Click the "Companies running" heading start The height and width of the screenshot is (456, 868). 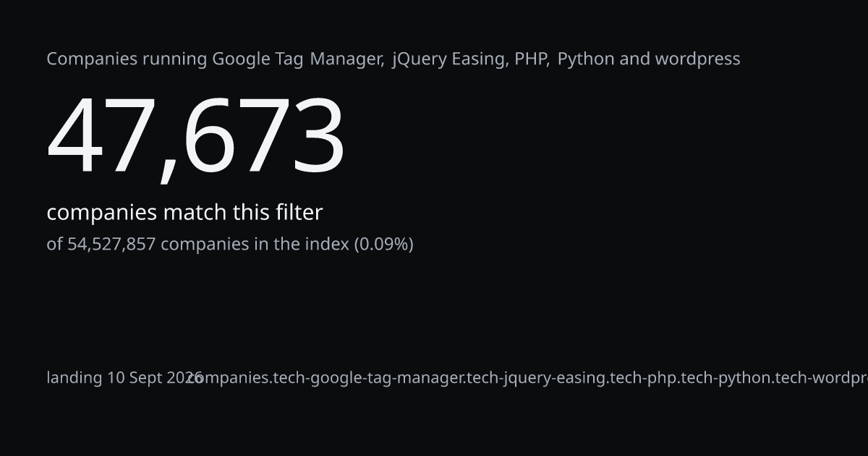pos(127,59)
